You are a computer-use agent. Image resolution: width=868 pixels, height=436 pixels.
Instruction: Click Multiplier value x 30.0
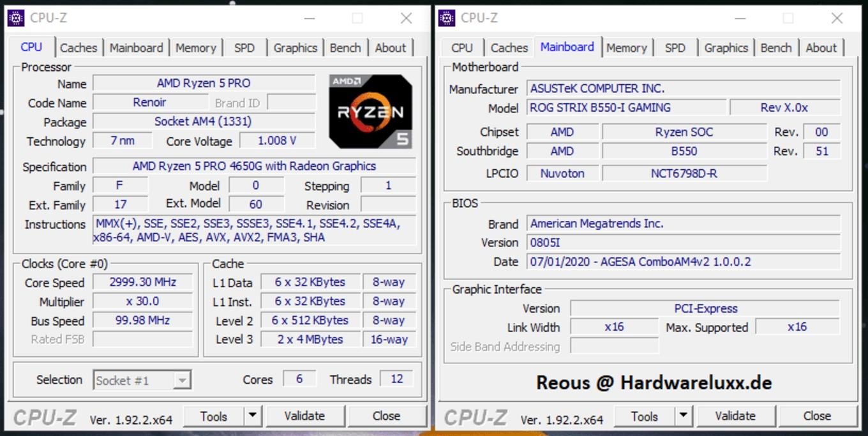click(142, 301)
